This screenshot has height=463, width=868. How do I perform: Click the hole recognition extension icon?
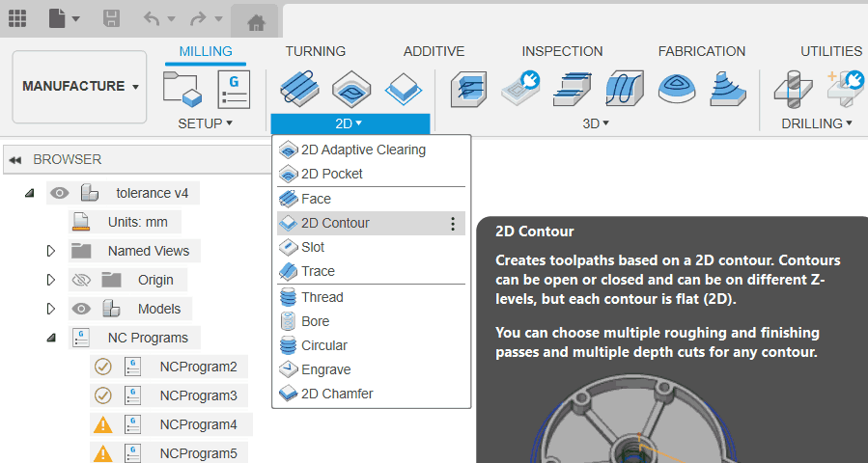click(846, 89)
